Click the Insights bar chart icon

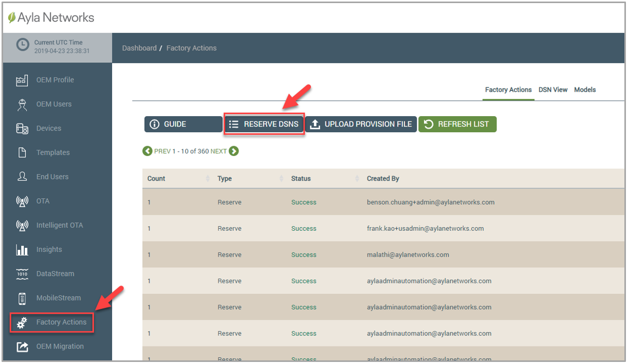click(22, 249)
